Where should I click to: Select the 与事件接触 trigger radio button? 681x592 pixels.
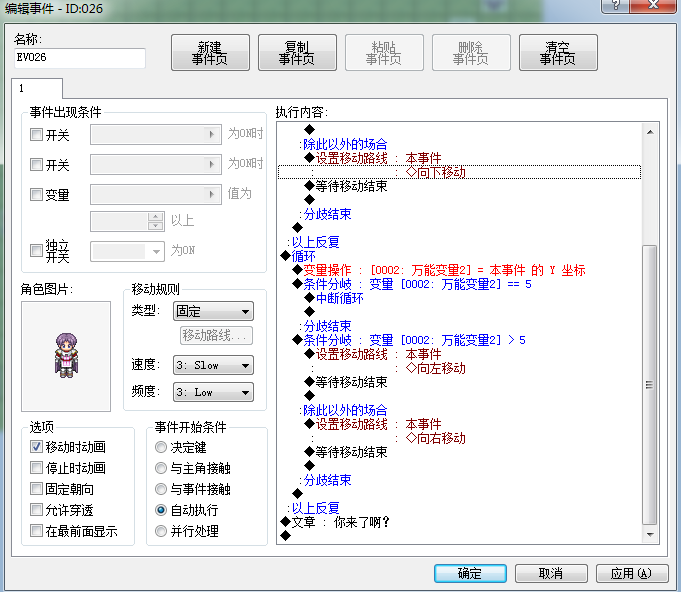tap(161, 489)
